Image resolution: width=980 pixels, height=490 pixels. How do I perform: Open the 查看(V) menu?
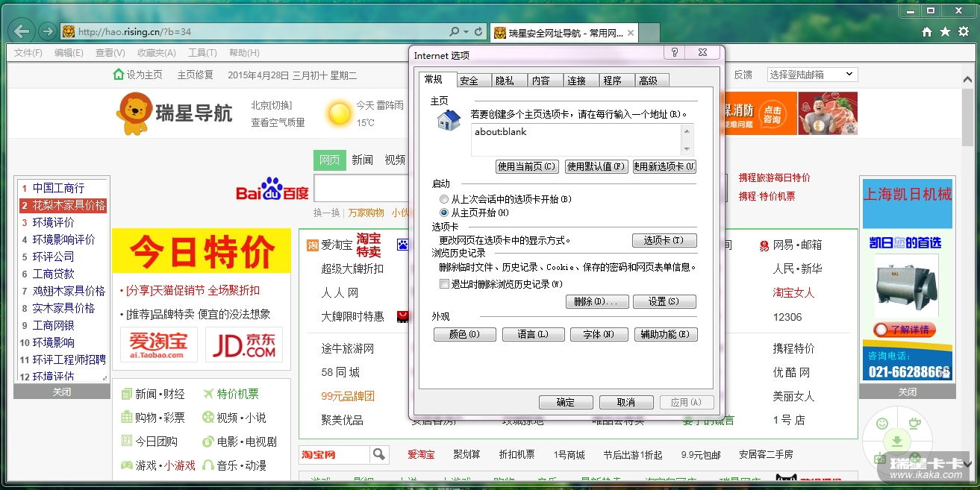[110, 53]
